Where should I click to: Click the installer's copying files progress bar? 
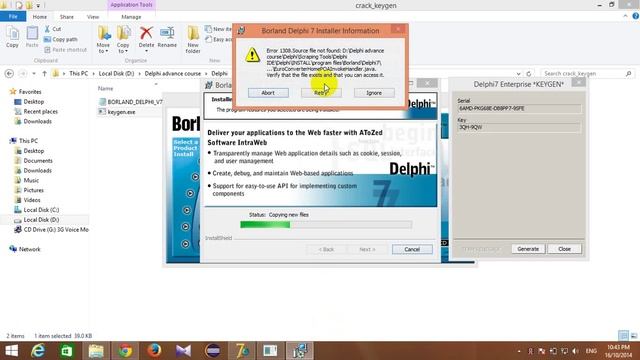(326, 224)
